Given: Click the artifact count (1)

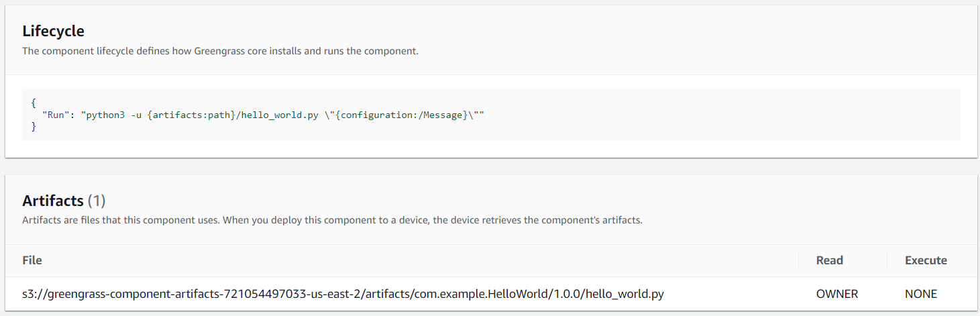Looking at the screenshot, I should pos(97,201).
